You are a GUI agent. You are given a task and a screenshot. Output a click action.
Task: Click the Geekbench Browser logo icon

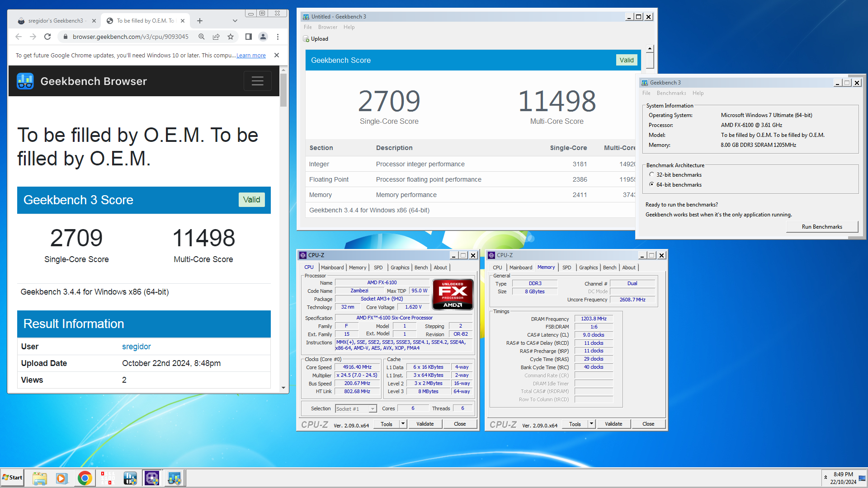coord(25,81)
